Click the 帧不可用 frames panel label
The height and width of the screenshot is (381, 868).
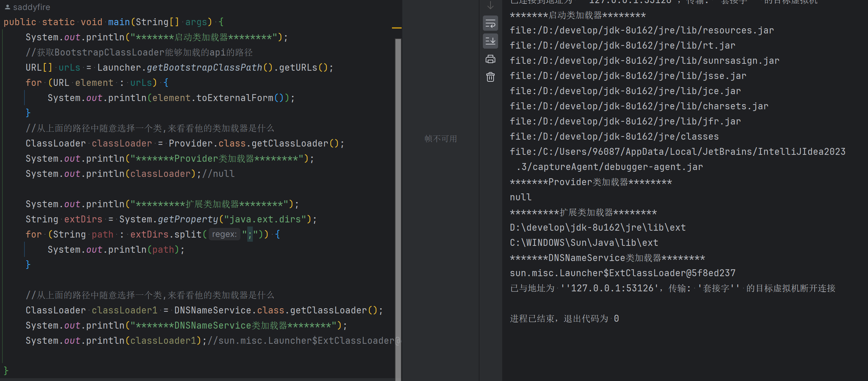coord(441,139)
